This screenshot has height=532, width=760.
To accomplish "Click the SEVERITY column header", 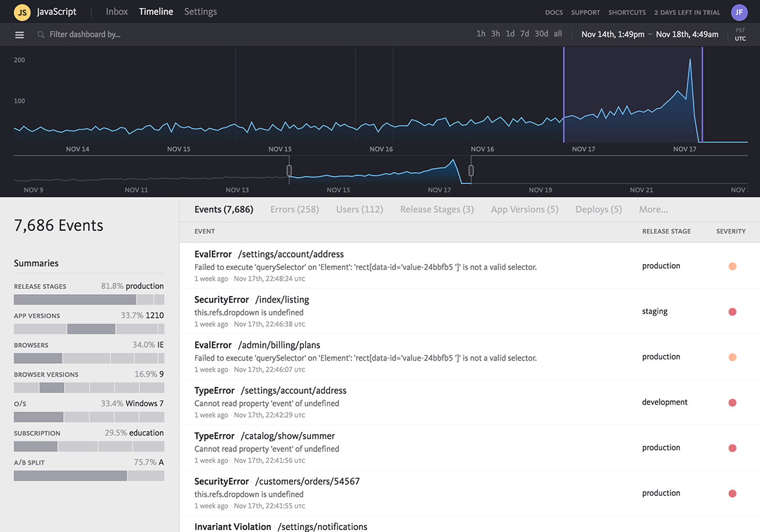I will pyautogui.click(x=731, y=231).
